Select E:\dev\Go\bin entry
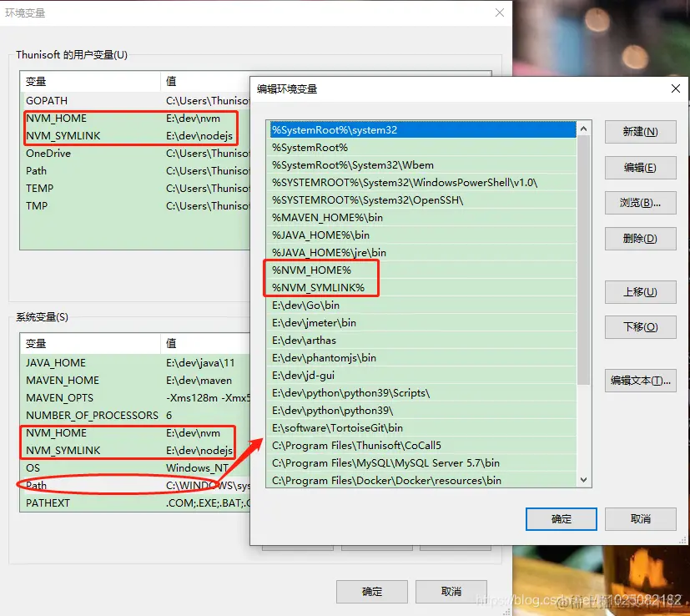Image resolution: width=690 pixels, height=616 pixels. [x=421, y=305]
